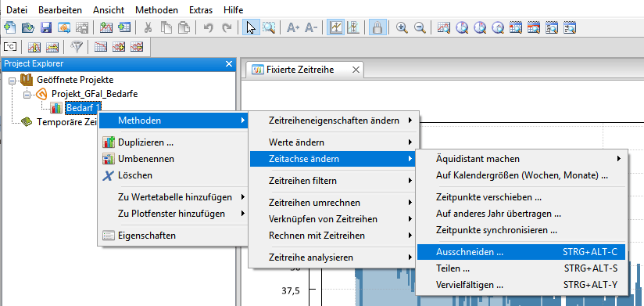Viewport: 644px width, 306px height.
Task: Open the Bearbeiten menu
Action: (60, 10)
